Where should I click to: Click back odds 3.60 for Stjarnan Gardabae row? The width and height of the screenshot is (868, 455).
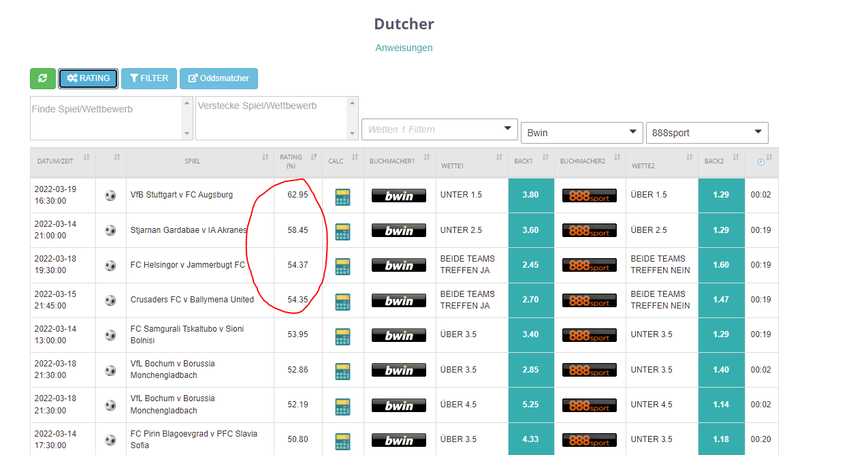[x=531, y=230]
